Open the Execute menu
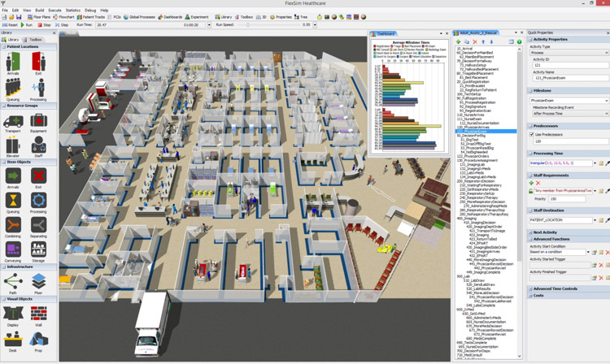 click(54, 10)
